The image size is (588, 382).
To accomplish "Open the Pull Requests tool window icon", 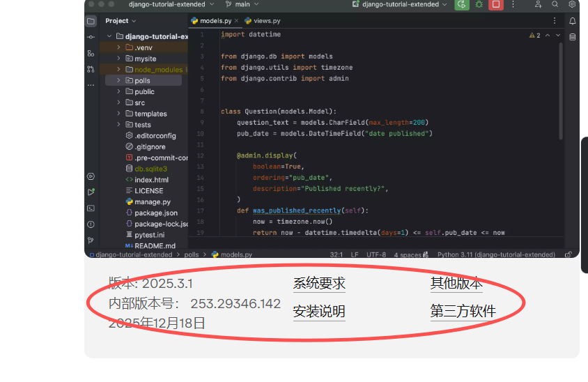I will [91, 69].
